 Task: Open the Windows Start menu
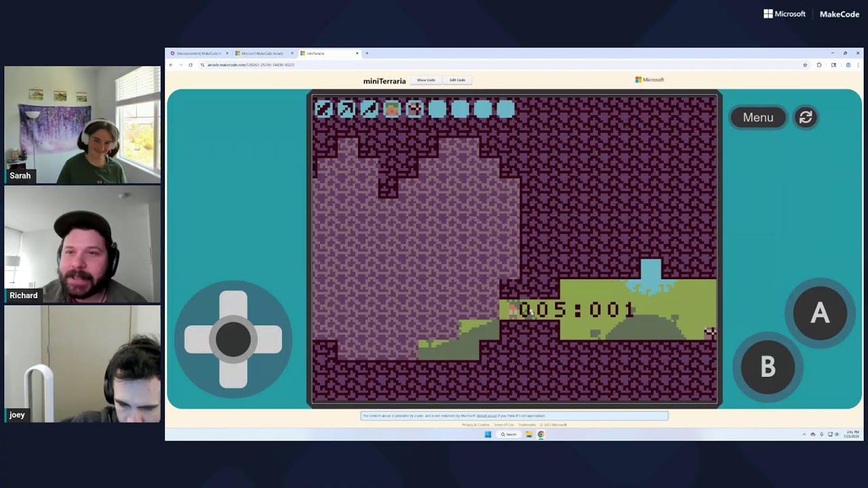point(488,434)
